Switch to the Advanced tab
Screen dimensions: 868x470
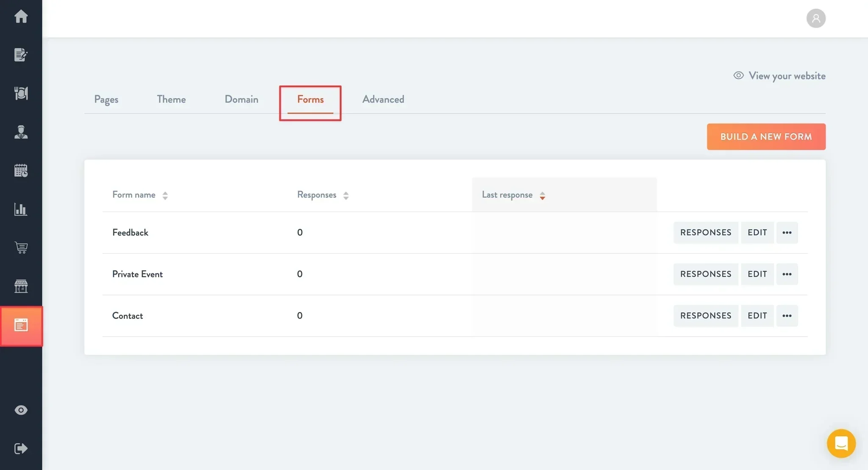pyautogui.click(x=383, y=99)
